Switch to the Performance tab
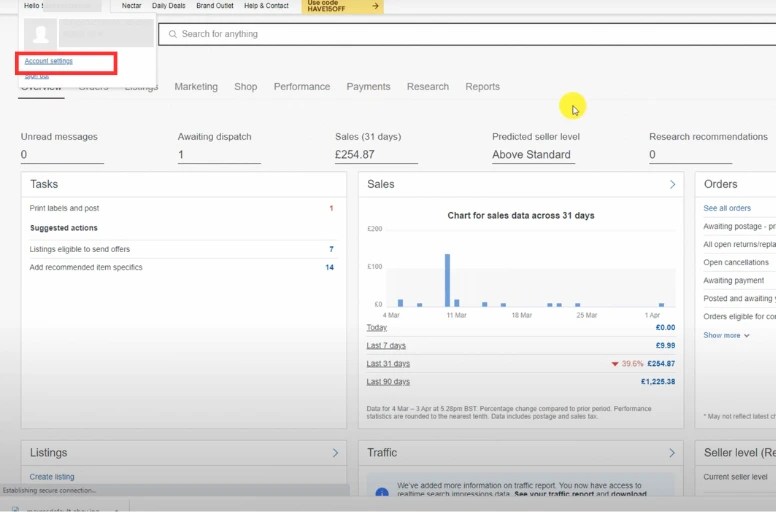776x512 pixels. pyautogui.click(x=302, y=87)
